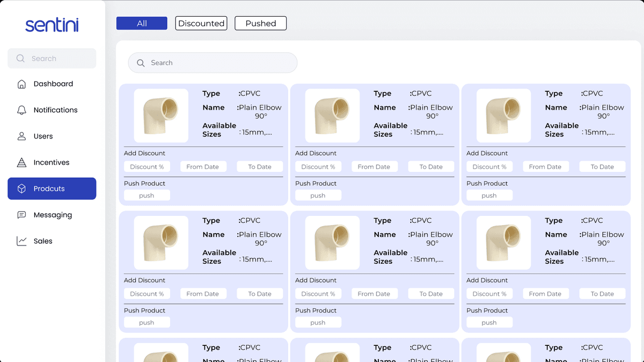Click From Date field in second-row right card
Image resolution: width=644 pixels, height=362 pixels.
(545, 294)
